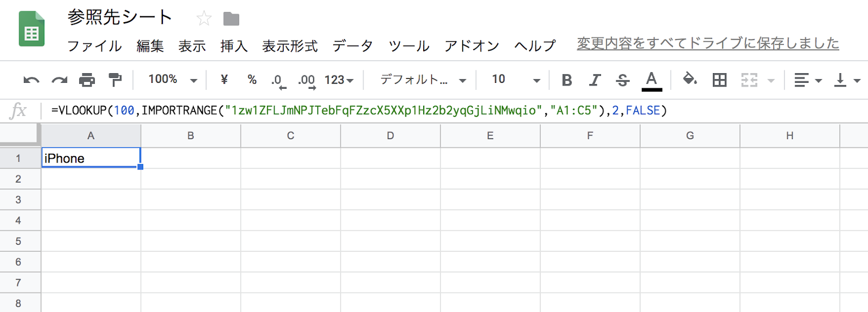Toggle strikethrough formatting
The width and height of the screenshot is (868, 312).
pos(623,80)
